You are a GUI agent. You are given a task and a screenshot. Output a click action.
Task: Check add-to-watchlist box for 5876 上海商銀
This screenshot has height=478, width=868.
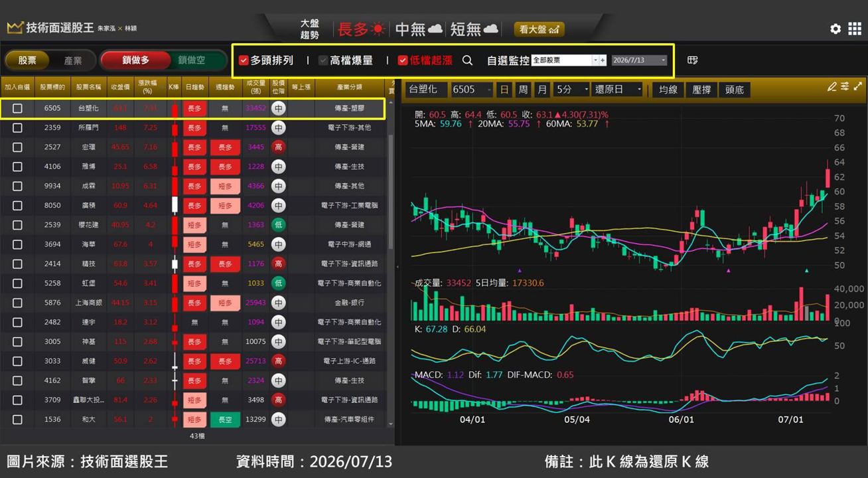17,303
